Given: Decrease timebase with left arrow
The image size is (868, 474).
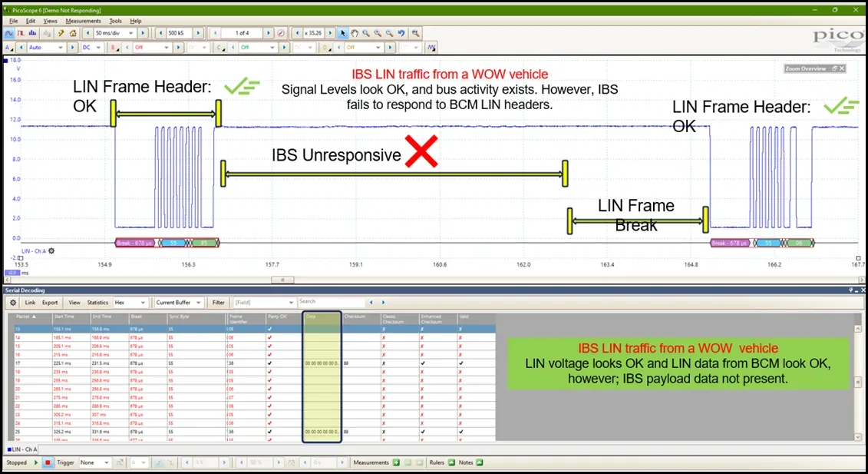Looking at the screenshot, I should (x=87, y=33).
